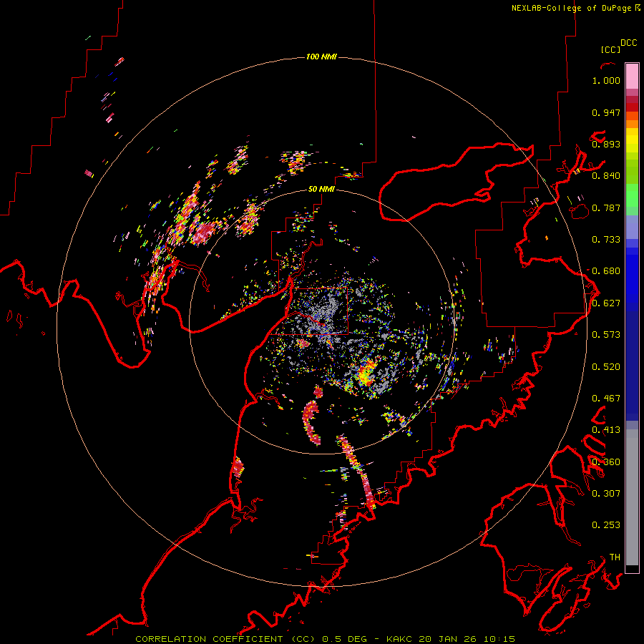Click the curved pink arc echo south of radar
This screenshot has height=644, width=644.
(x=310, y=423)
